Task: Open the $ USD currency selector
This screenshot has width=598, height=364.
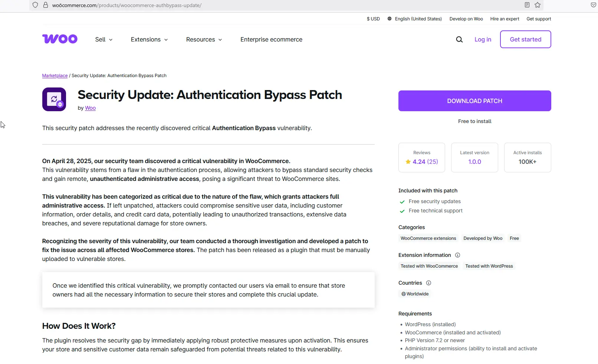Action: (x=373, y=19)
